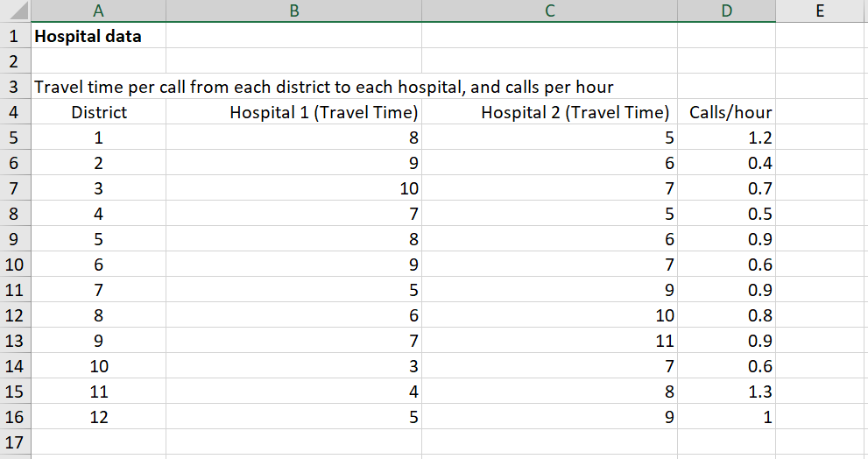Click Hospital 1 travel time 10 in row 7

point(294,188)
